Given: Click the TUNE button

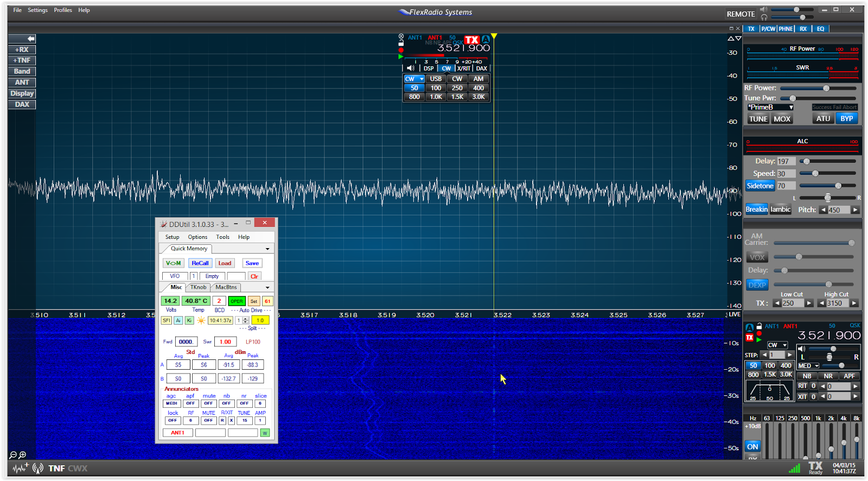Looking at the screenshot, I should [758, 119].
